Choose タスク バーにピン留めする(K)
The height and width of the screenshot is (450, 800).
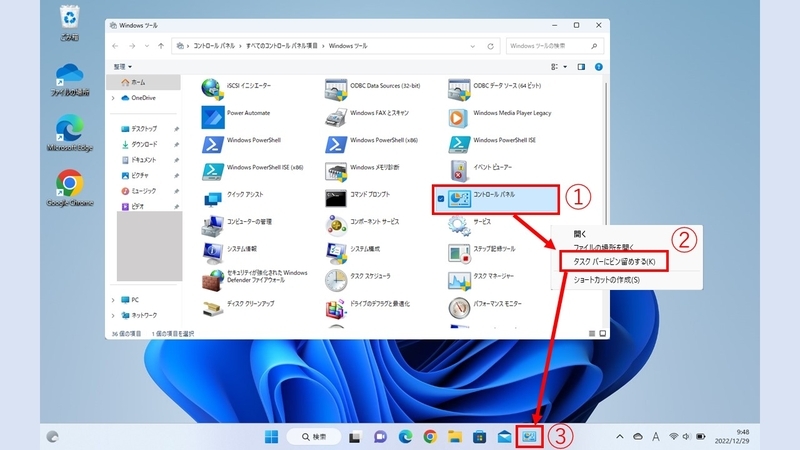coord(614,262)
